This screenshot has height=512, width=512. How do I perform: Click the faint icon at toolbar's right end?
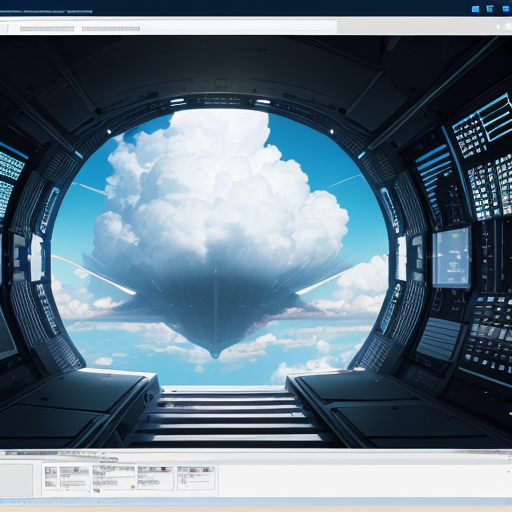pos(503,27)
